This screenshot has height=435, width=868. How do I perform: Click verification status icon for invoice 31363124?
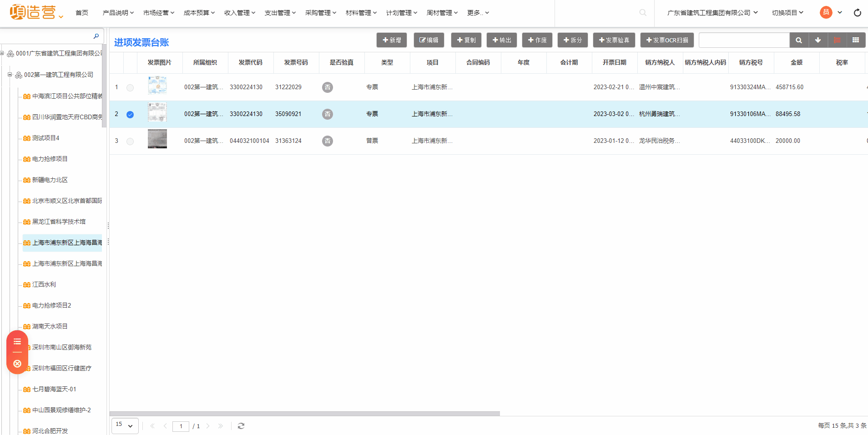click(x=328, y=141)
